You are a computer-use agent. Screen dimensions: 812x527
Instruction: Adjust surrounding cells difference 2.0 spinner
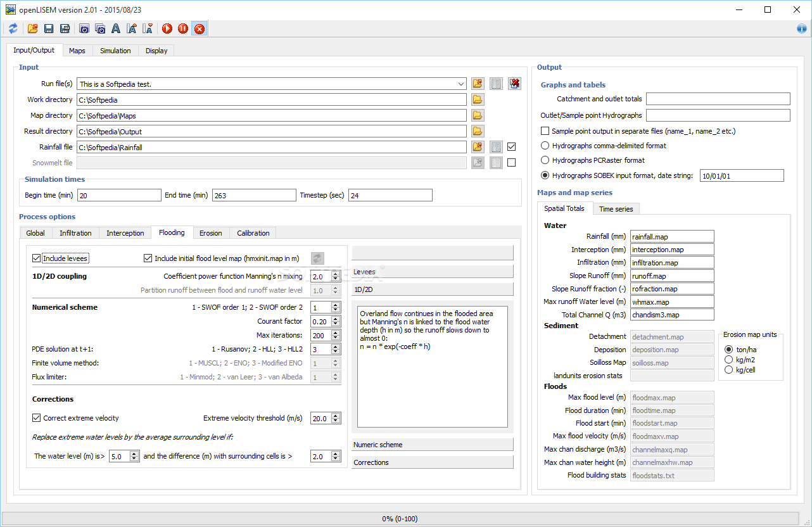pyautogui.click(x=326, y=456)
